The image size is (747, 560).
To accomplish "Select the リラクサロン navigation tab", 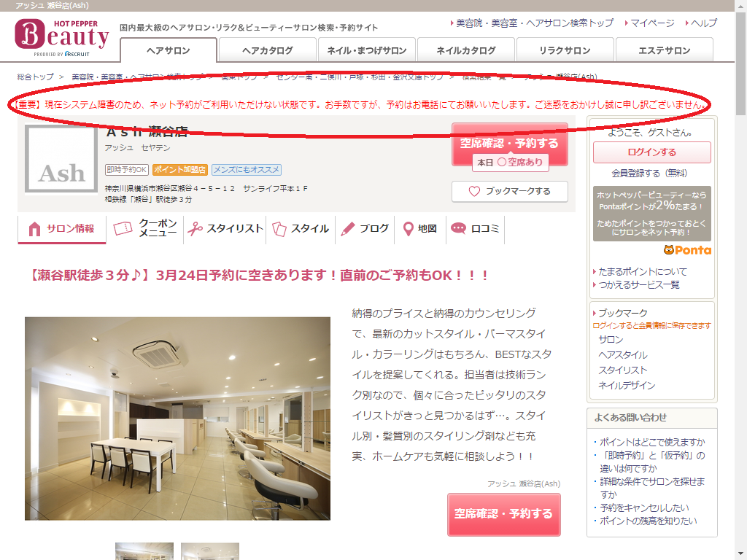I will 565,50.
